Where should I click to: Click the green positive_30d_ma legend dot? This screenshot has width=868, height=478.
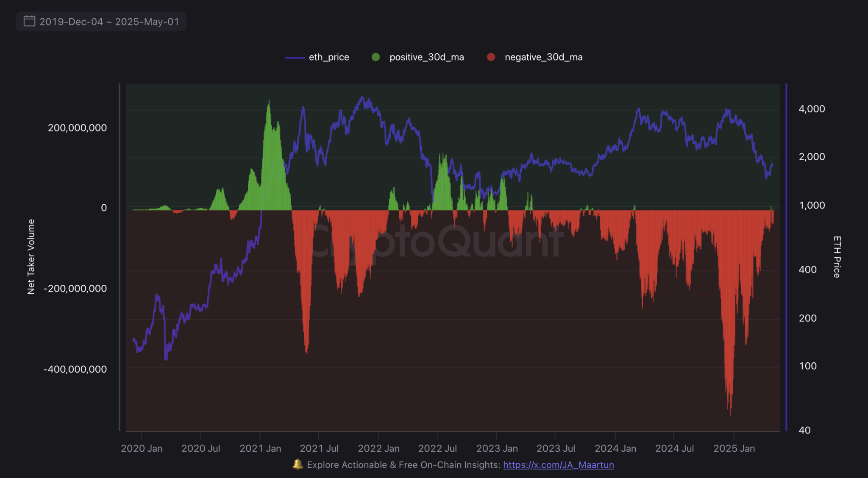point(376,57)
